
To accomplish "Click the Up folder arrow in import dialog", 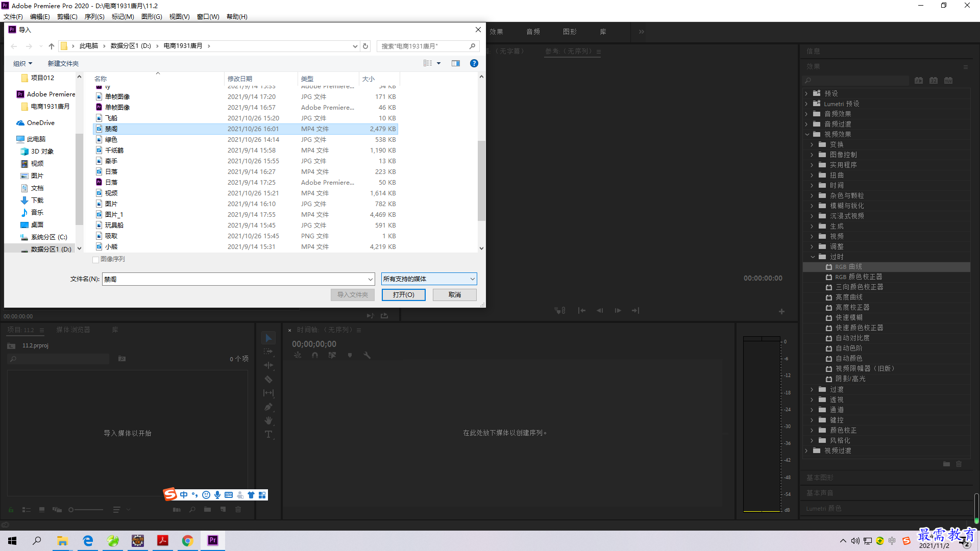I will [52, 46].
